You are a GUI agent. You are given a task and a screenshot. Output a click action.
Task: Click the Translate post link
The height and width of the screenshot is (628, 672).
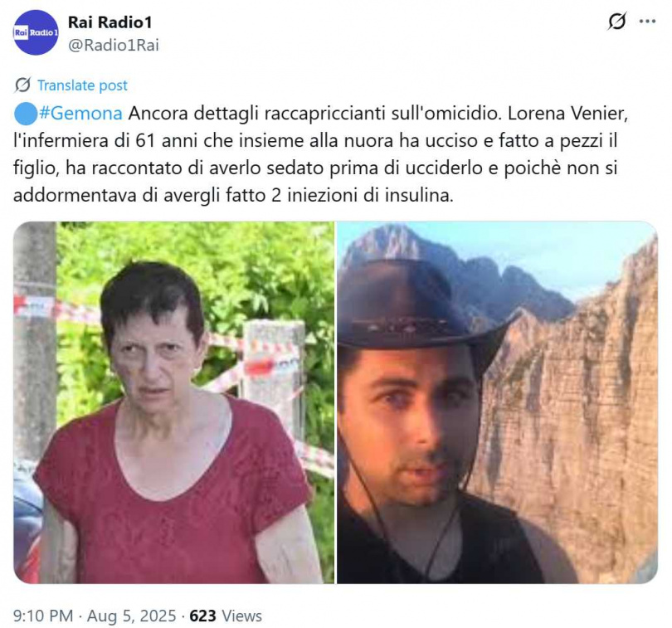pyautogui.click(x=82, y=85)
